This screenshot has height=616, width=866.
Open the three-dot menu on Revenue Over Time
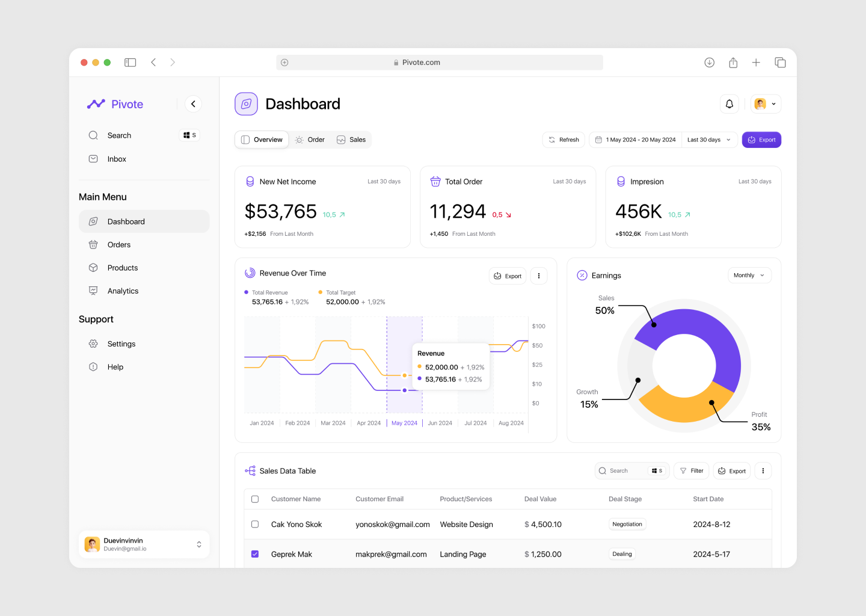click(x=539, y=276)
